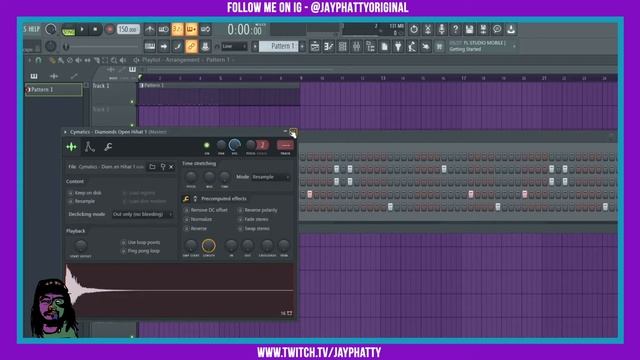Click the tempo tapper icon

[x=412, y=47]
